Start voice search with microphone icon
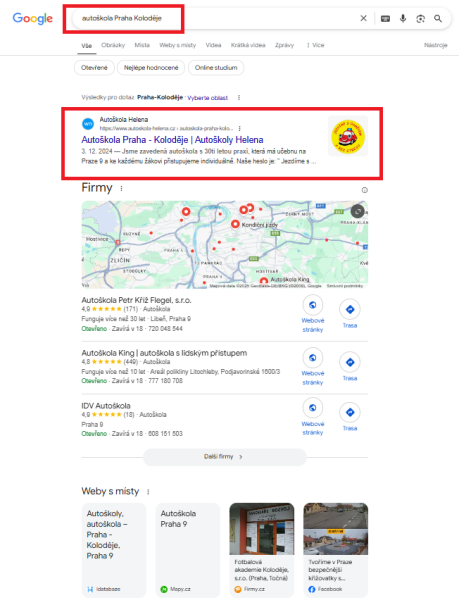 (x=403, y=18)
